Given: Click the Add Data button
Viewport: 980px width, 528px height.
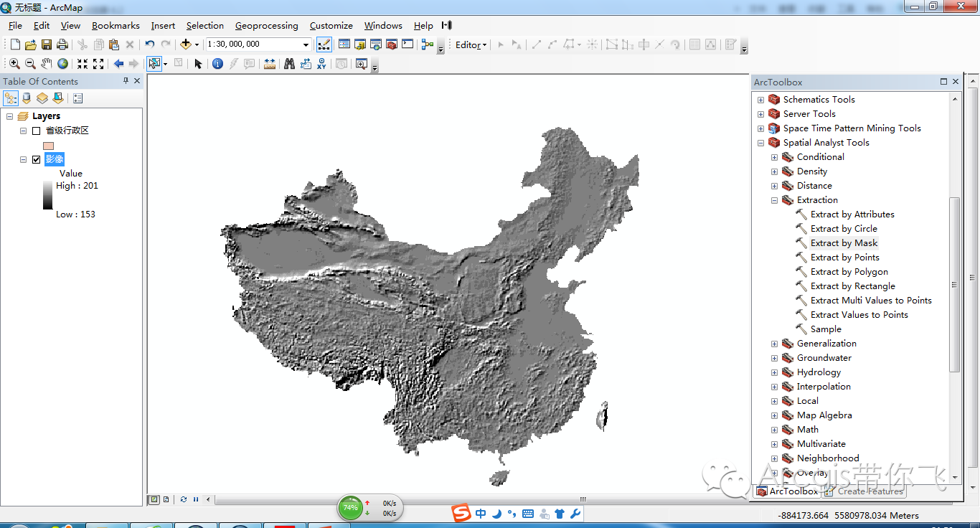Looking at the screenshot, I should [x=186, y=44].
